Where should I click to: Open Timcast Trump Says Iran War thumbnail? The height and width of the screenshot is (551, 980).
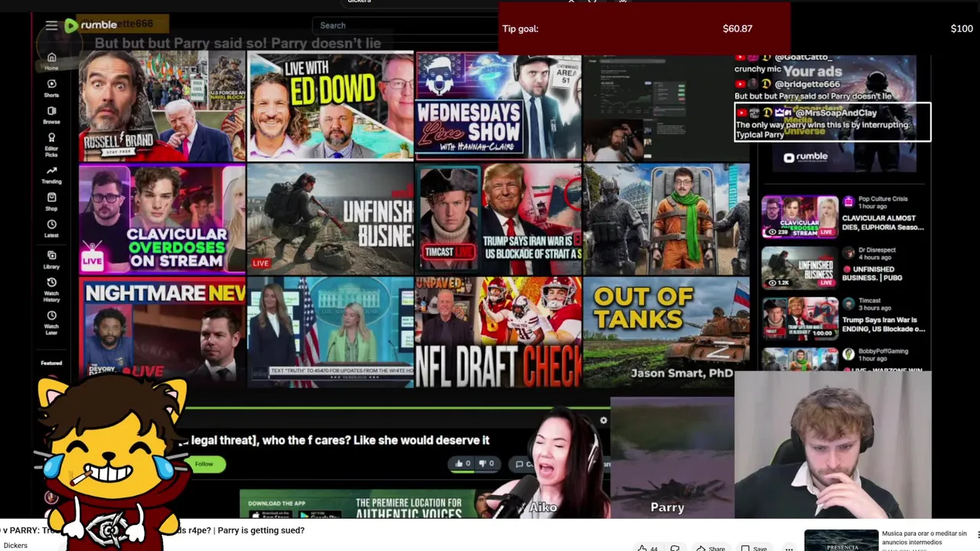click(x=498, y=219)
